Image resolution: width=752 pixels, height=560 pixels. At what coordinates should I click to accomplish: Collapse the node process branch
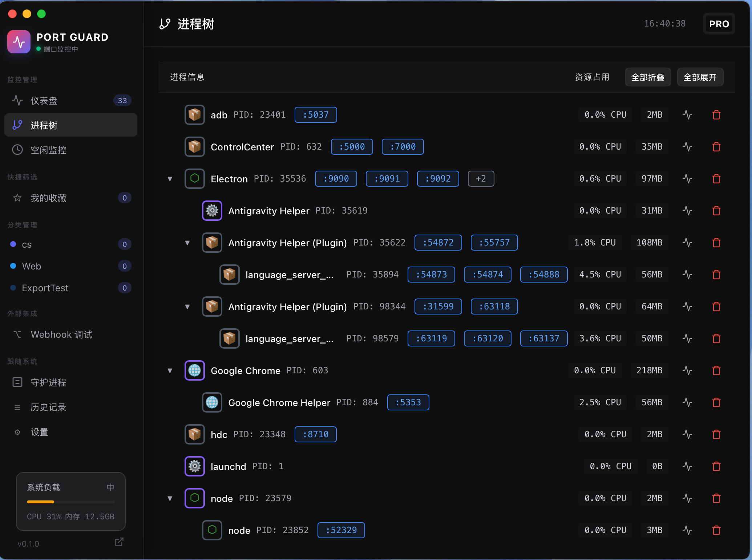pos(170,498)
